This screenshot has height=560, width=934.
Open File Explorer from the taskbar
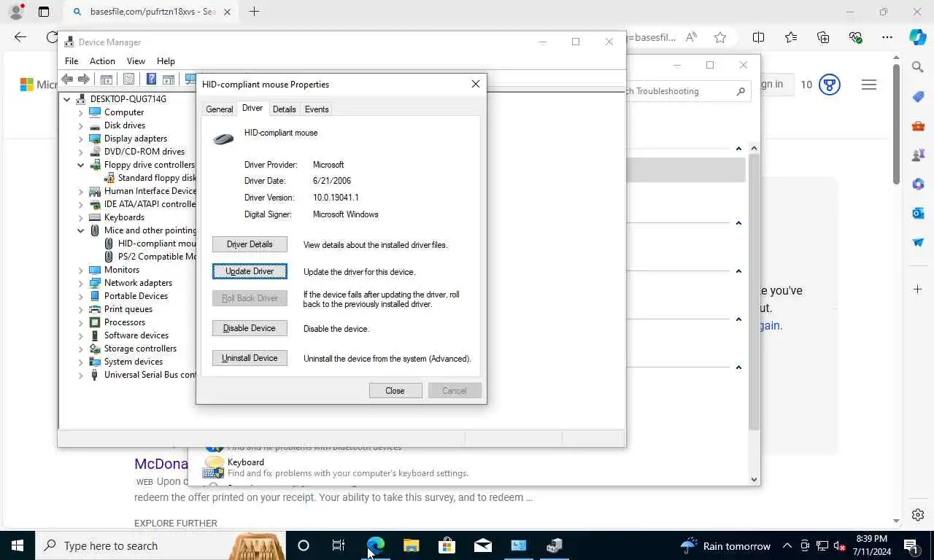(412, 545)
